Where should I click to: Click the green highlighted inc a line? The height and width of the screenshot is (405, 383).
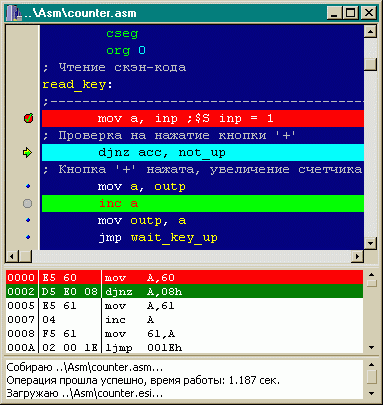pos(203,203)
